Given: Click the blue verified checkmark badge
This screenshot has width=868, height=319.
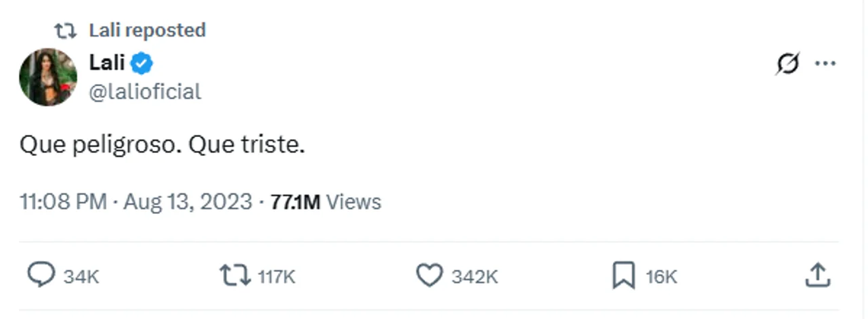Looking at the screenshot, I should coord(142,64).
